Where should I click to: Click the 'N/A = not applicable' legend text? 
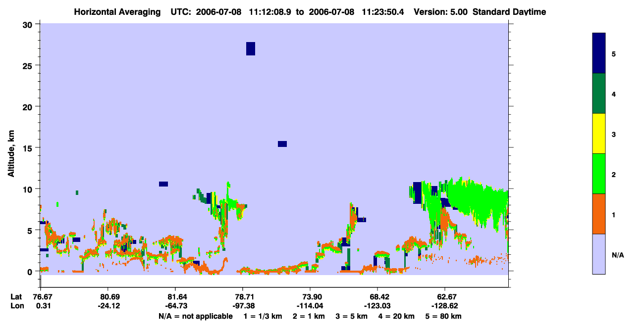tap(196, 316)
